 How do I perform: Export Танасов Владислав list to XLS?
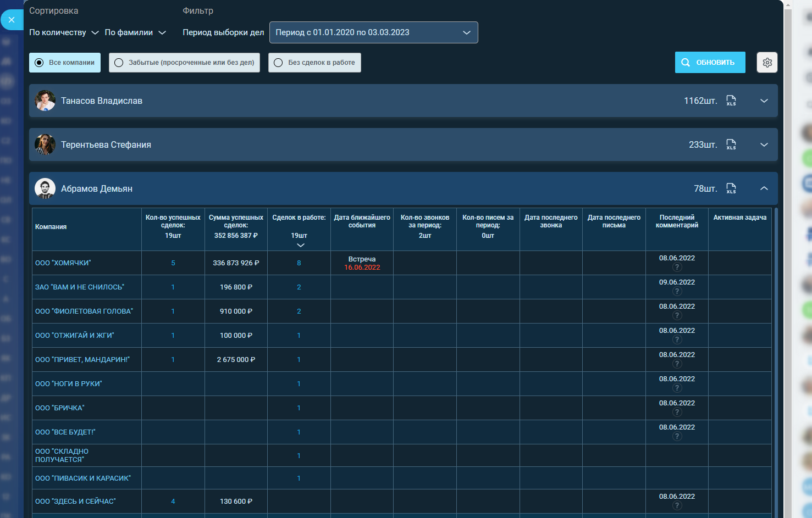731,101
